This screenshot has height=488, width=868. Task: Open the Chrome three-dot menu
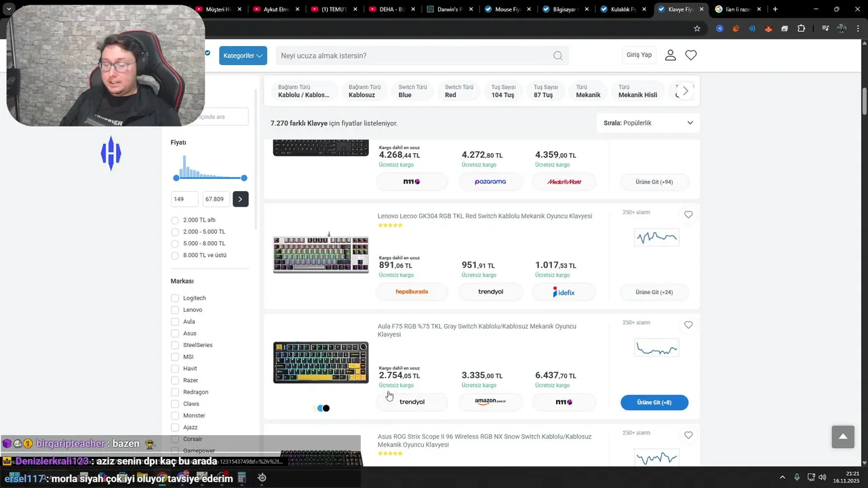pyautogui.click(x=859, y=28)
